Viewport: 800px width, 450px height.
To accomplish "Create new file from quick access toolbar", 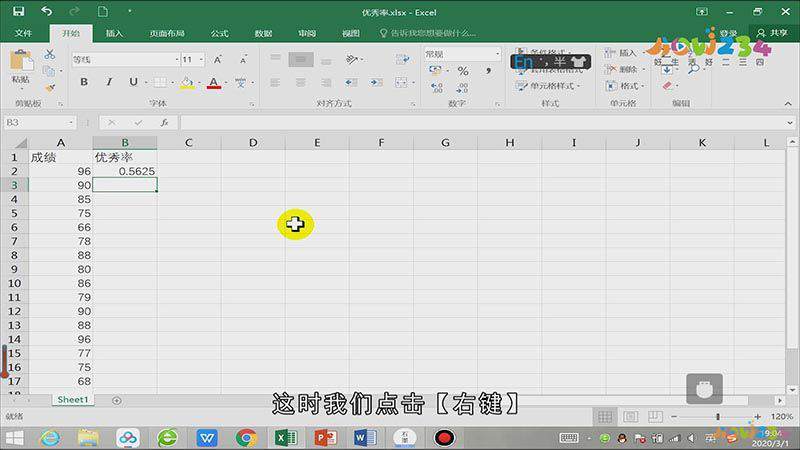I will coord(103,11).
